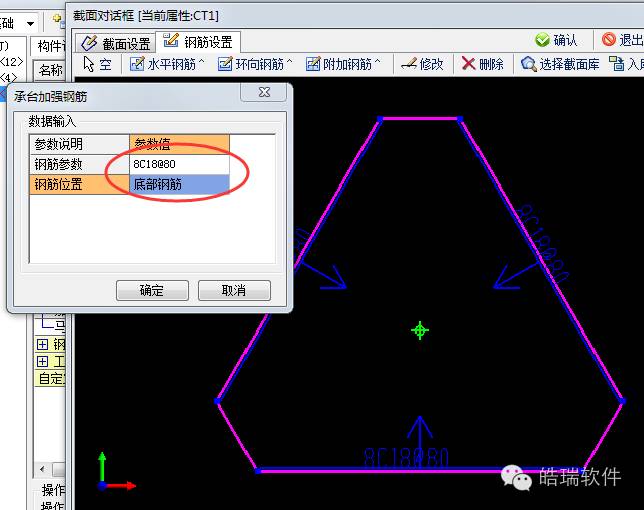Expand the 钢 tree node plus box

(42, 344)
